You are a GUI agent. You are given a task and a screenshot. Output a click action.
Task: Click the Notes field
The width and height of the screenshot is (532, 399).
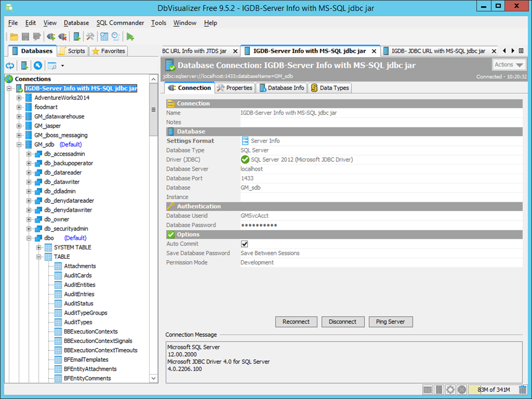point(381,122)
